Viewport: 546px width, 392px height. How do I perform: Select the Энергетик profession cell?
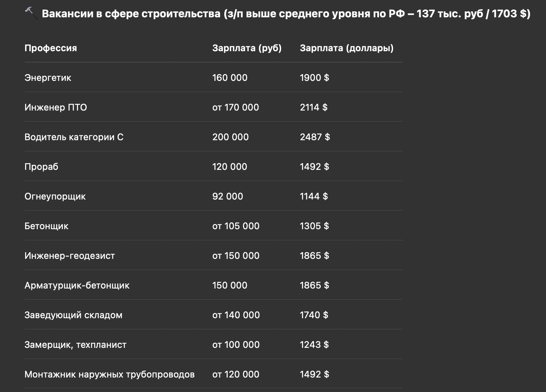tap(48, 78)
